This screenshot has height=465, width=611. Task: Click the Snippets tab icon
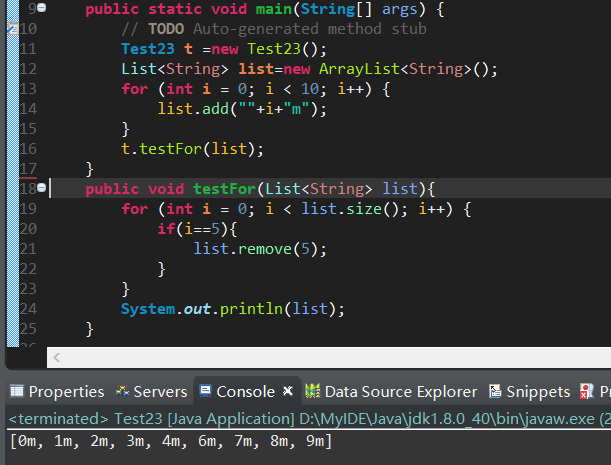coord(495,391)
